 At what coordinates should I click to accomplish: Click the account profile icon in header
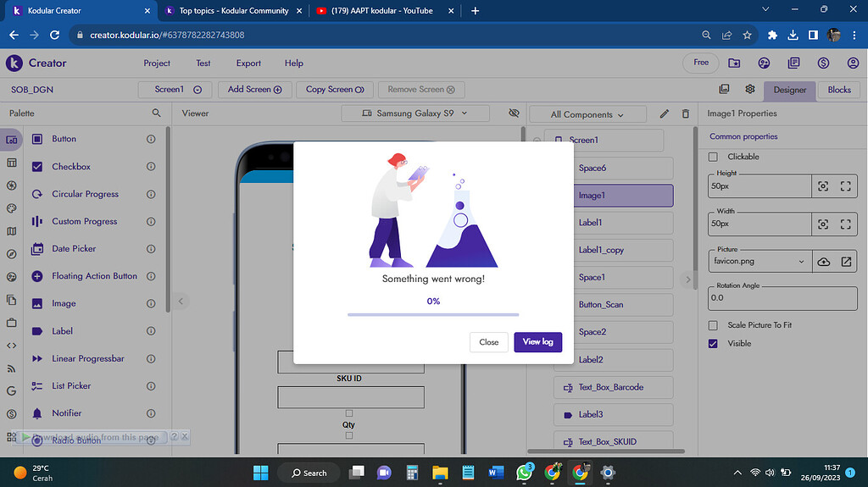pos(852,63)
